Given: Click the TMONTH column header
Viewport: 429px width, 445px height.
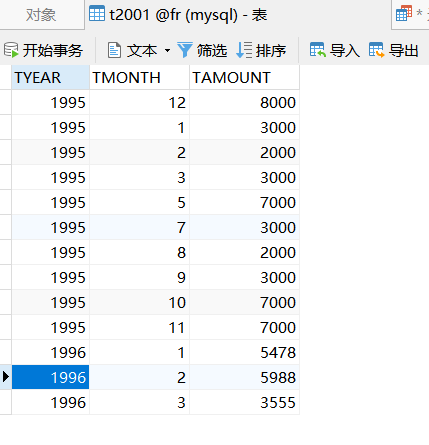Looking at the screenshot, I should point(139,78).
